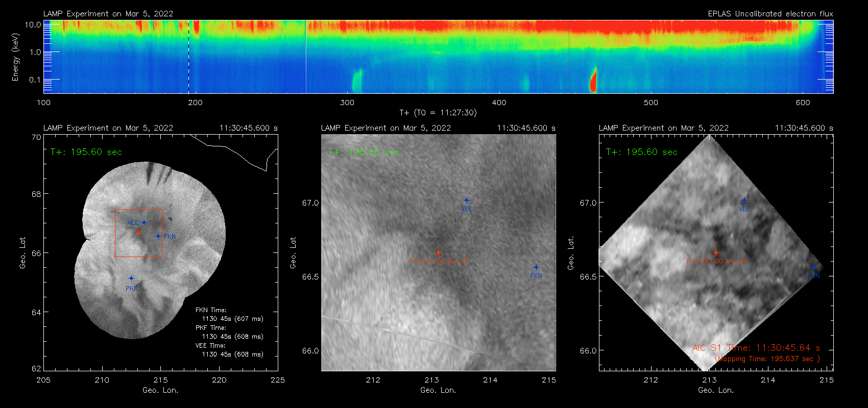Screen dimensions: 868x408
Task: Click the green 'T+: 195.60 sec' label, left panel
Action: [x=86, y=152]
